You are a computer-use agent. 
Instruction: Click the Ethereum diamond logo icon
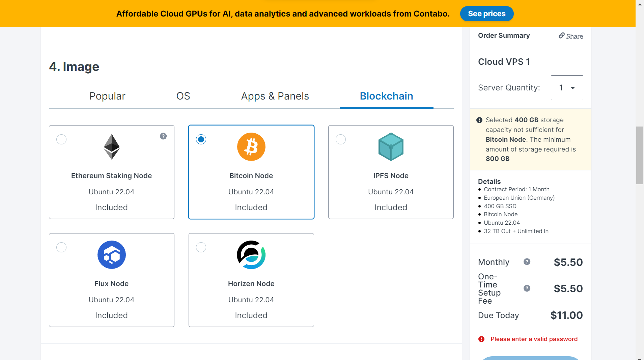(x=111, y=147)
